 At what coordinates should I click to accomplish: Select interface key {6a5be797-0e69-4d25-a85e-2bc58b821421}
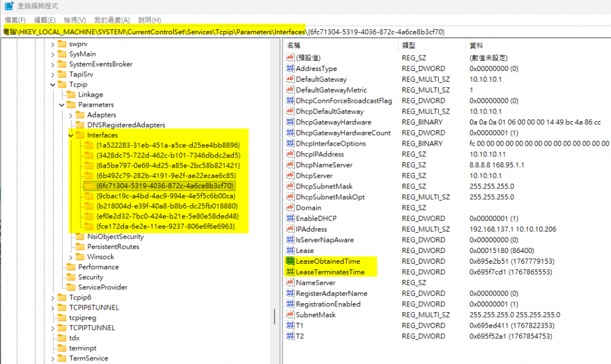click(168, 166)
